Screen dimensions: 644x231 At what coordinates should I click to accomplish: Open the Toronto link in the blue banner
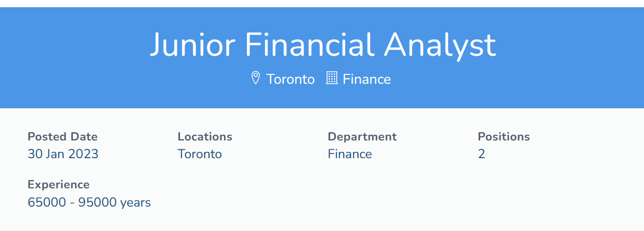[x=290, y=79]
